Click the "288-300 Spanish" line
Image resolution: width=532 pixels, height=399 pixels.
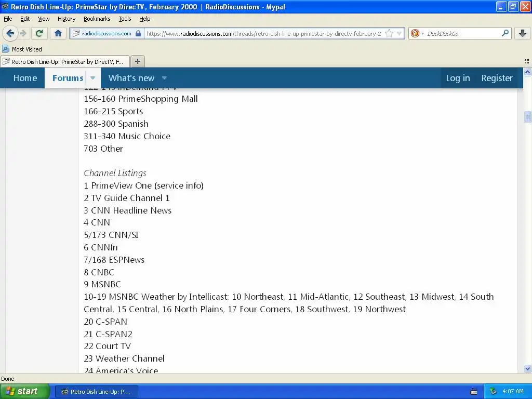coord(116,124)
